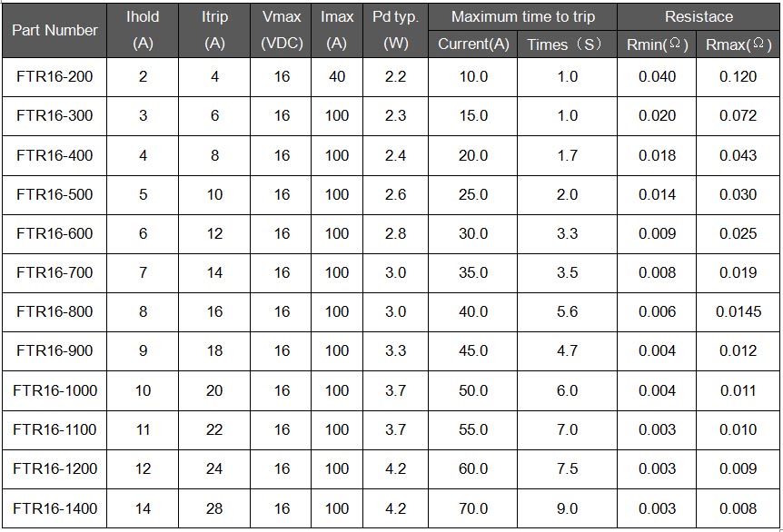This screenshot has height=532, width=783.
Task: Select Imax value 40 for FTR16-200
Action: 337,76
